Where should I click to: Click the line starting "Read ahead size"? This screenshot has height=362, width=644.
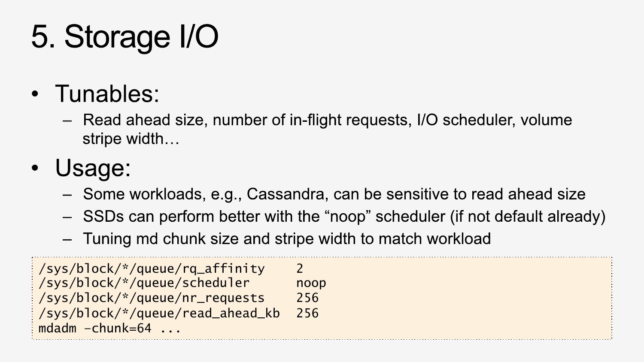(327, 120)
